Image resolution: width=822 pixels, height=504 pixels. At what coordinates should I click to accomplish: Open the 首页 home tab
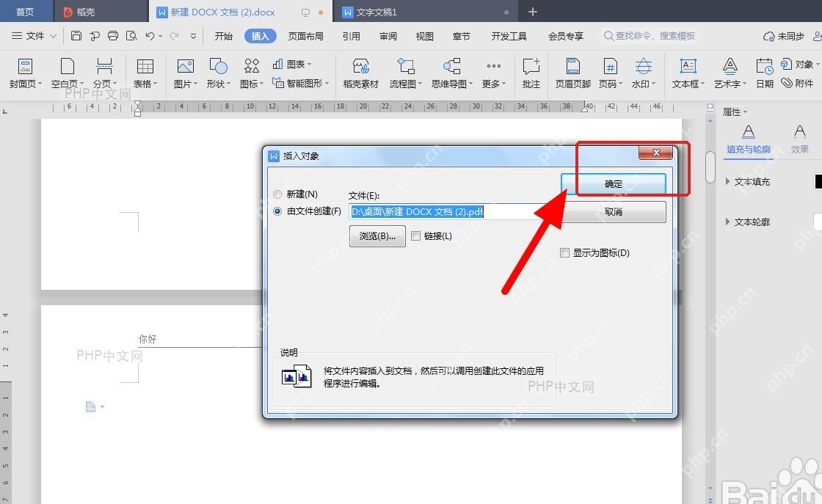pos(25,12)
